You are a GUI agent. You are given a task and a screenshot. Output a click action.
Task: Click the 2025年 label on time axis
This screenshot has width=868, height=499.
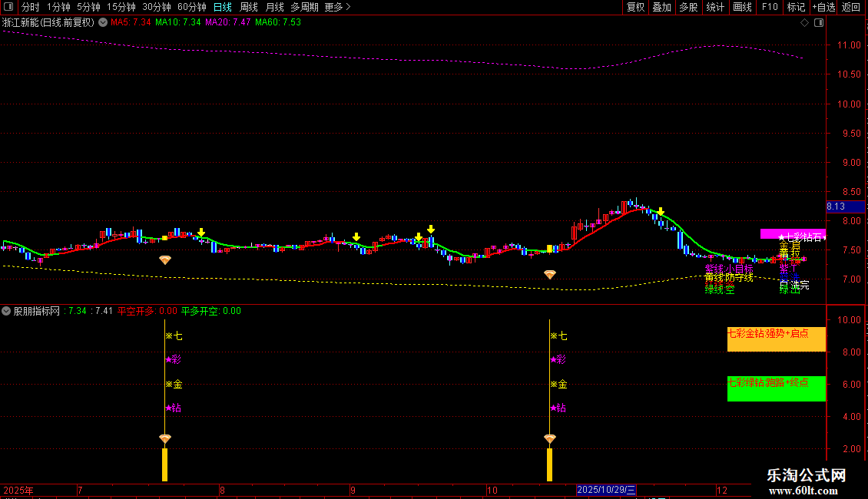coord(18,490)
